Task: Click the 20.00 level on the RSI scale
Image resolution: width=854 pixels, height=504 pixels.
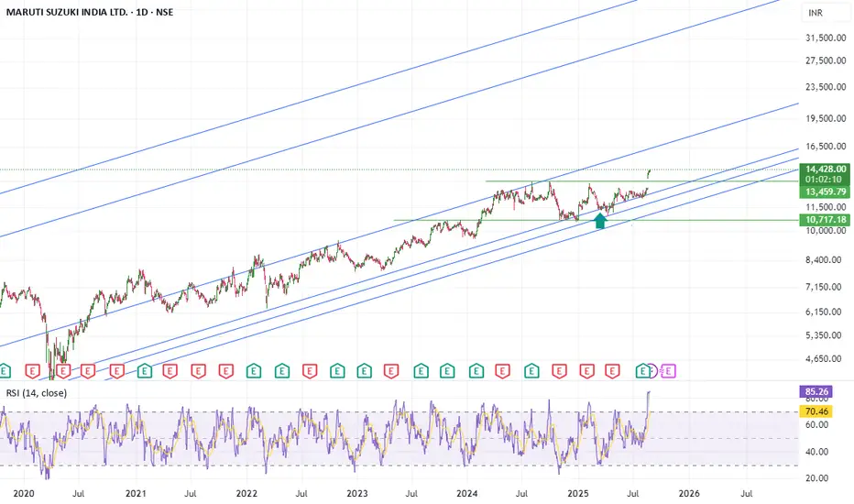Action: point(816,478)
